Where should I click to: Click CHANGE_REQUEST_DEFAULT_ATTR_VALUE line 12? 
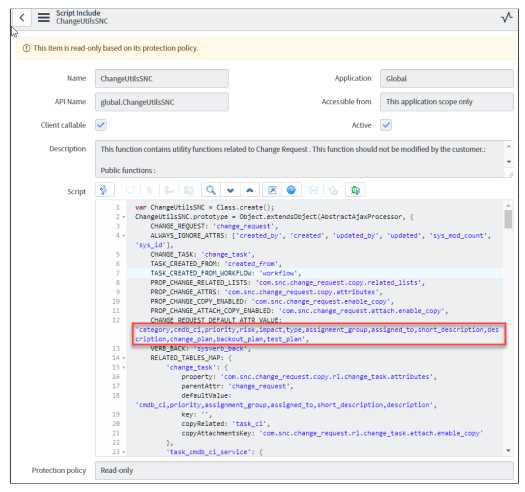tap(216, 320)
